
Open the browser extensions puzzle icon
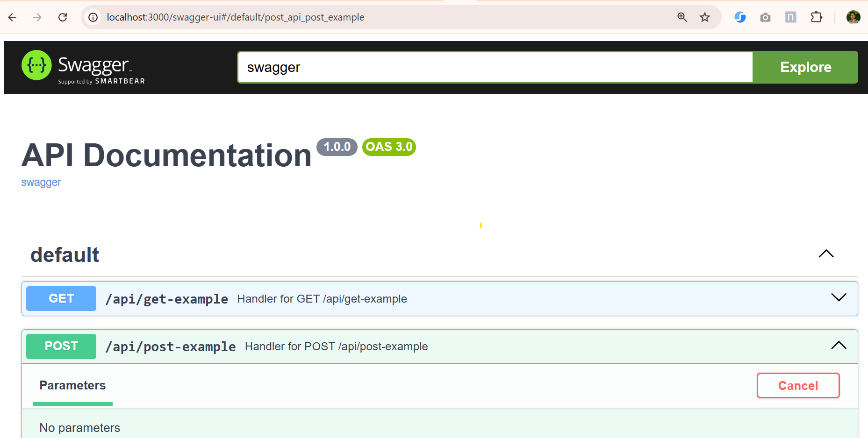817,17
